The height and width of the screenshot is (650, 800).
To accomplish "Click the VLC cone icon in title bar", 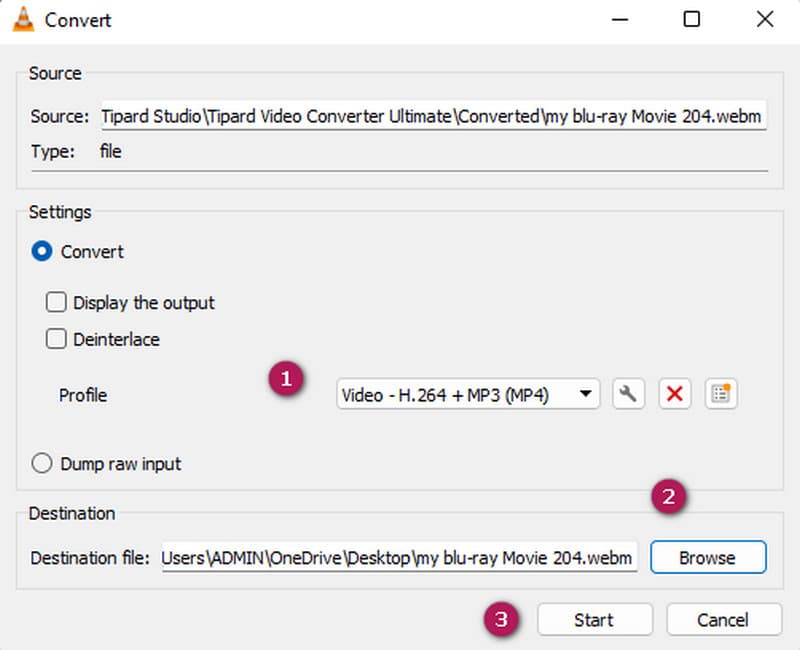I will 23,20.
